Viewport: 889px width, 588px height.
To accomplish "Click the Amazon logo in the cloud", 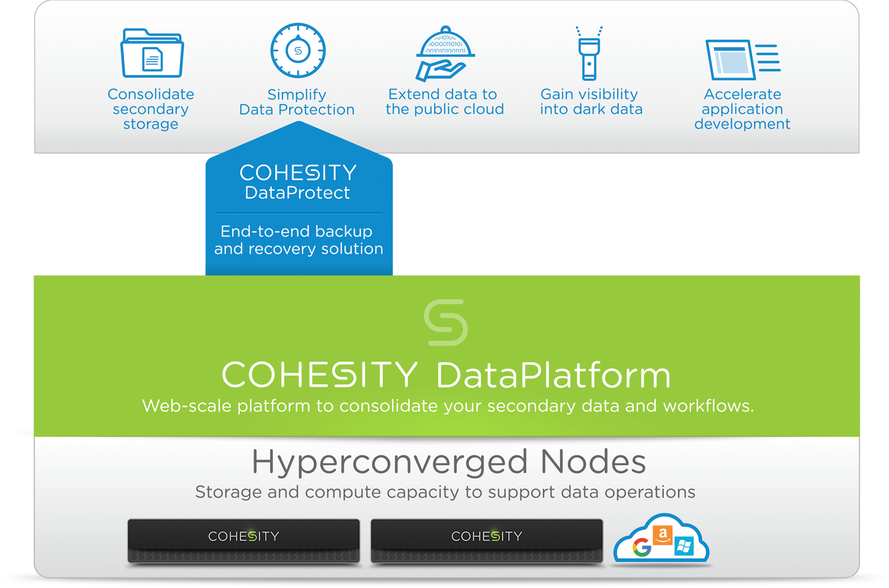I will coord(663,535).
